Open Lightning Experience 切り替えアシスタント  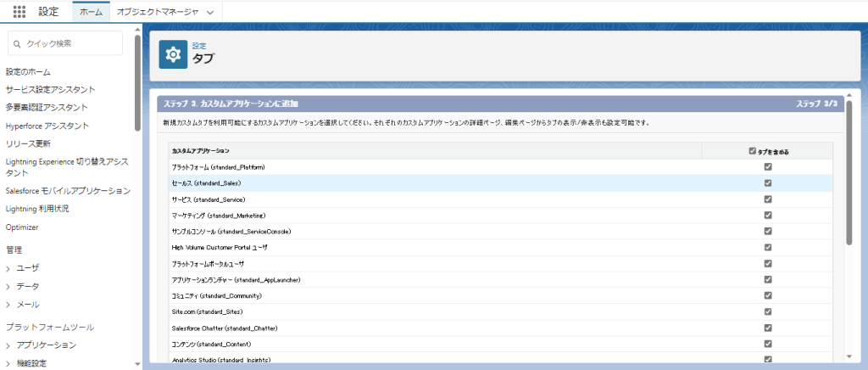coord(67,167)
